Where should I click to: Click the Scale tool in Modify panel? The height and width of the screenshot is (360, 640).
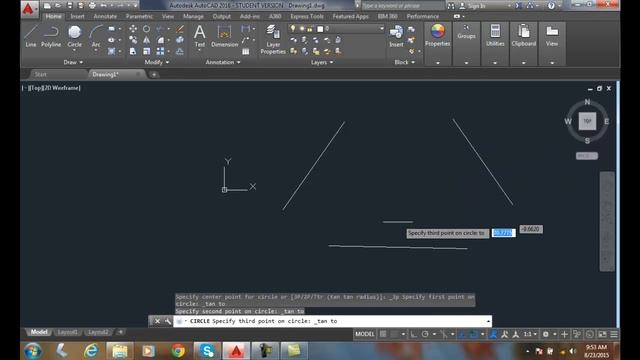pos(147,51)
